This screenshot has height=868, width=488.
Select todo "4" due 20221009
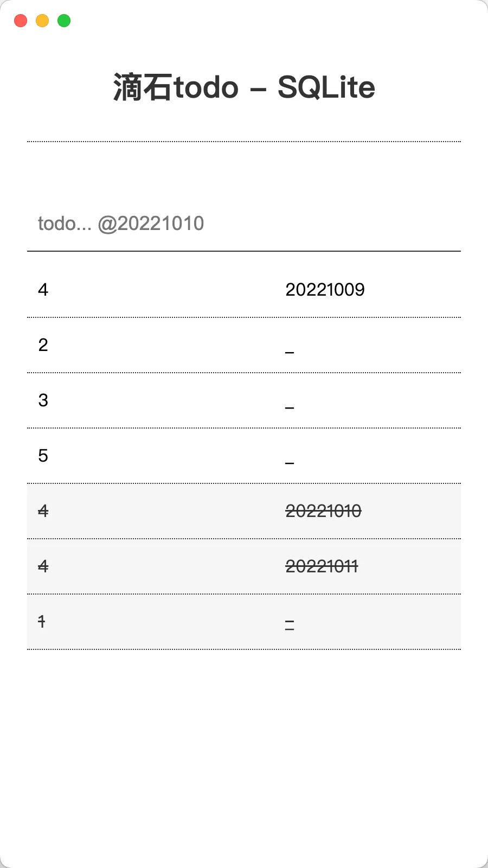[x=43, y=290]
